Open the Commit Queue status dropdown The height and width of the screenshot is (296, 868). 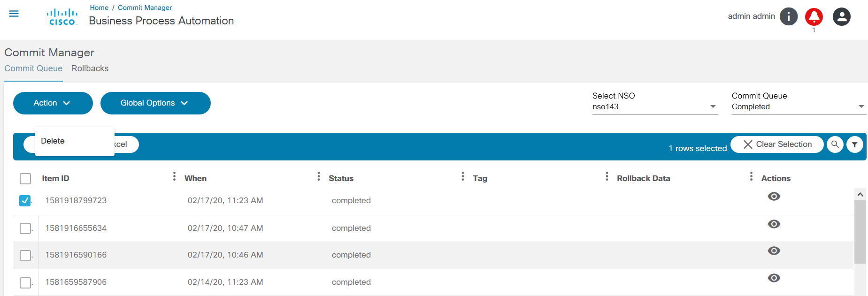click(798, 107)
